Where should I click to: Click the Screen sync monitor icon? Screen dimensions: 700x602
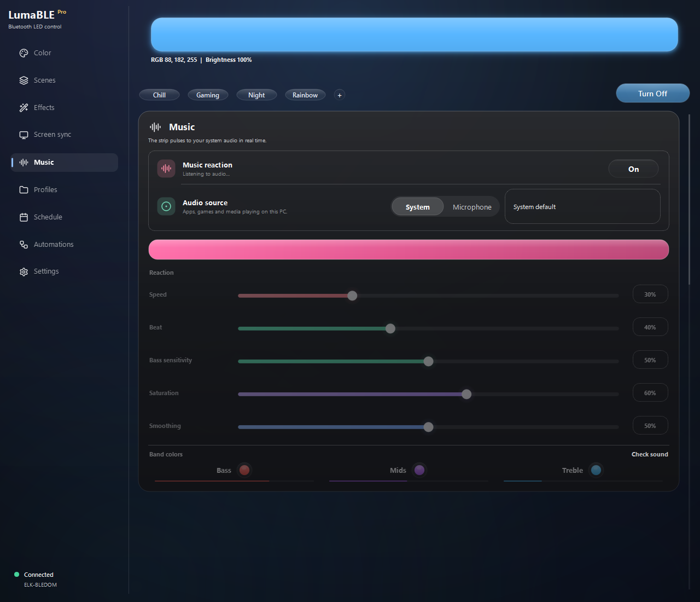24,135
